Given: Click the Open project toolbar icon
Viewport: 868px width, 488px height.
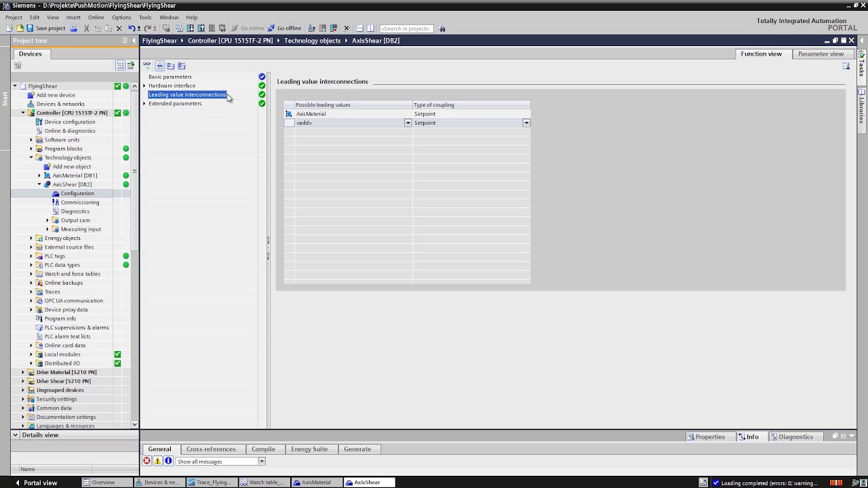Looking at the screenshot, I should (x=20, y=28).
